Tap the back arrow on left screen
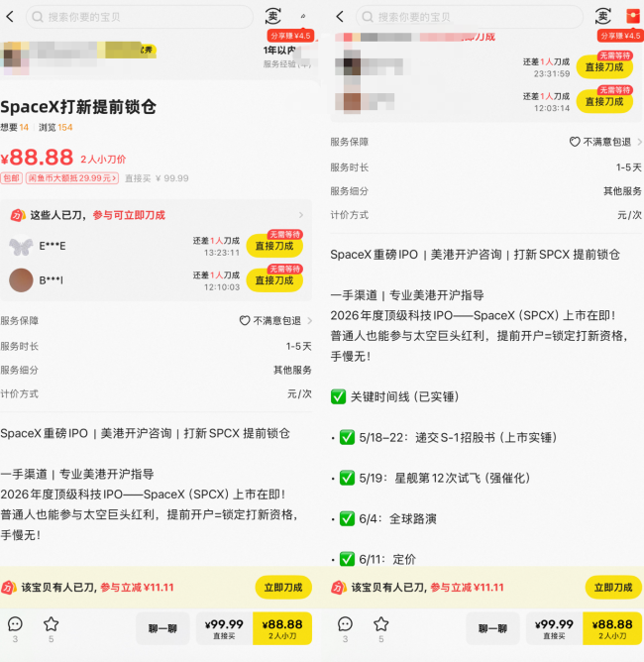The height and width of the screenshot is (662, 644). [x=10, y=17]
